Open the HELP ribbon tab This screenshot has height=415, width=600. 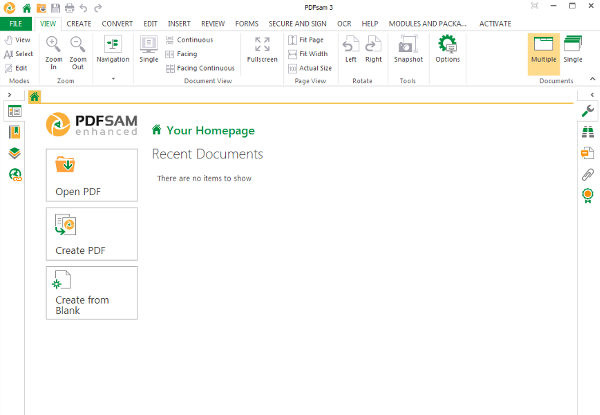[x=370, y=24]
